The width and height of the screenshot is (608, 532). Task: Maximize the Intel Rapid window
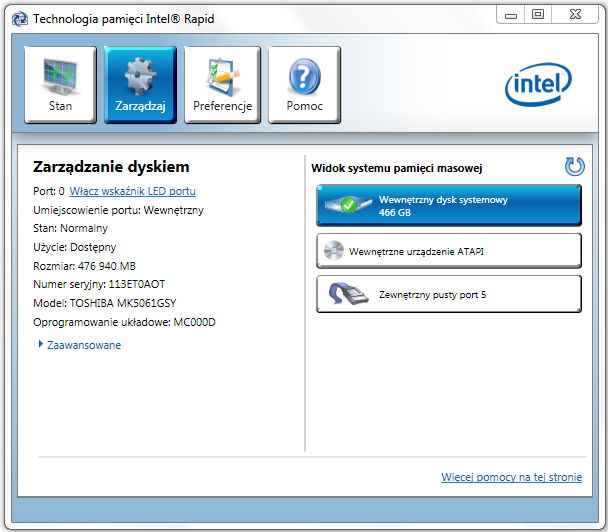pyautogui.click(x=538, y=15)
